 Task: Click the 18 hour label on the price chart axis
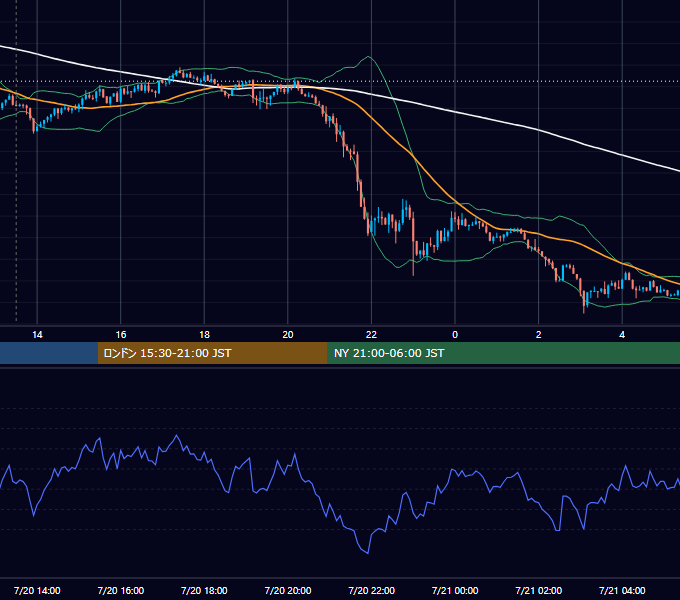pyautogui.click(x=204, y=335)
